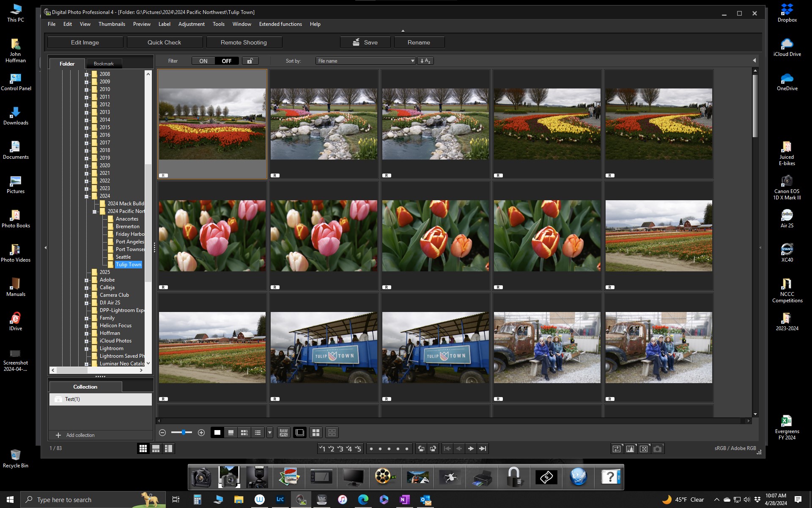Open the Thumbnails menu
The image size is (812, 508).
coord(112,24)
